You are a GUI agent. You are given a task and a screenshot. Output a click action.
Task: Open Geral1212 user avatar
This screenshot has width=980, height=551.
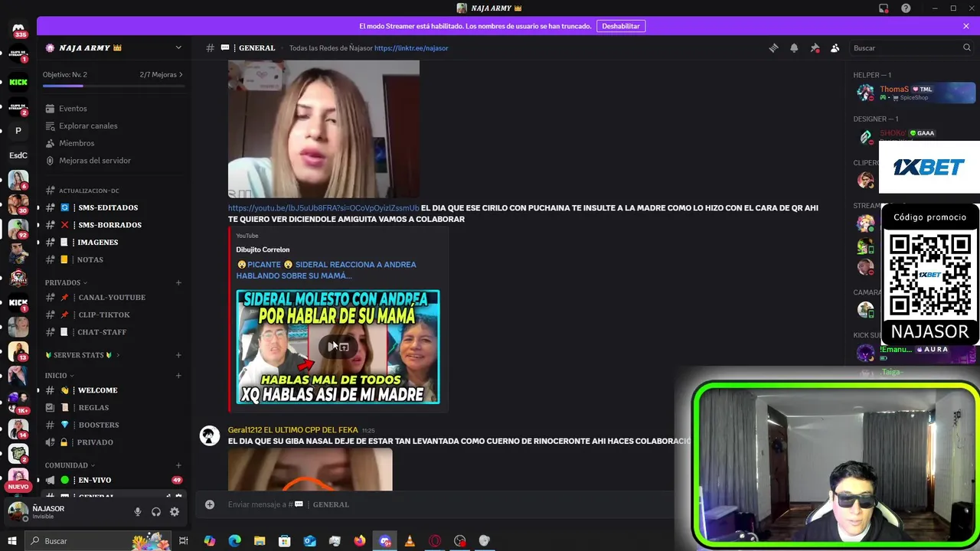coord(210,436)
